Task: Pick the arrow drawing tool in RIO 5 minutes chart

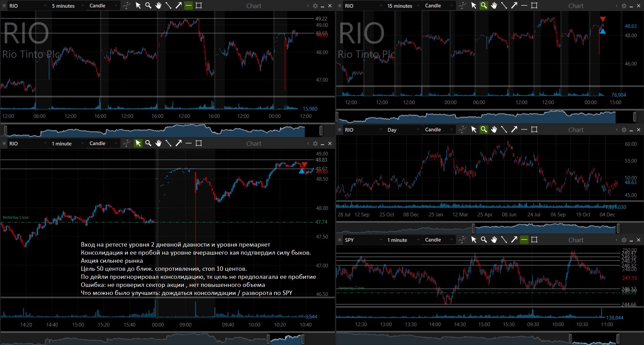Action: (179, 6)
